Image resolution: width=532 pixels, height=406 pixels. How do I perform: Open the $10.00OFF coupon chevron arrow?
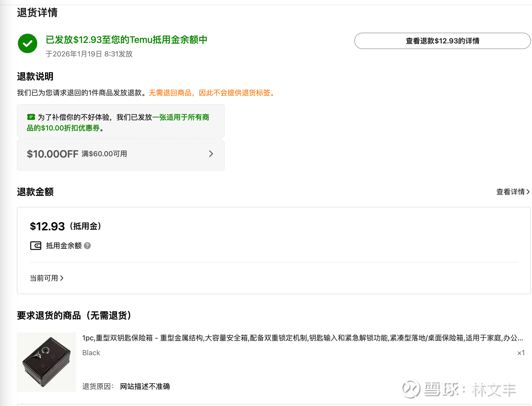click(x=211, y=154)
